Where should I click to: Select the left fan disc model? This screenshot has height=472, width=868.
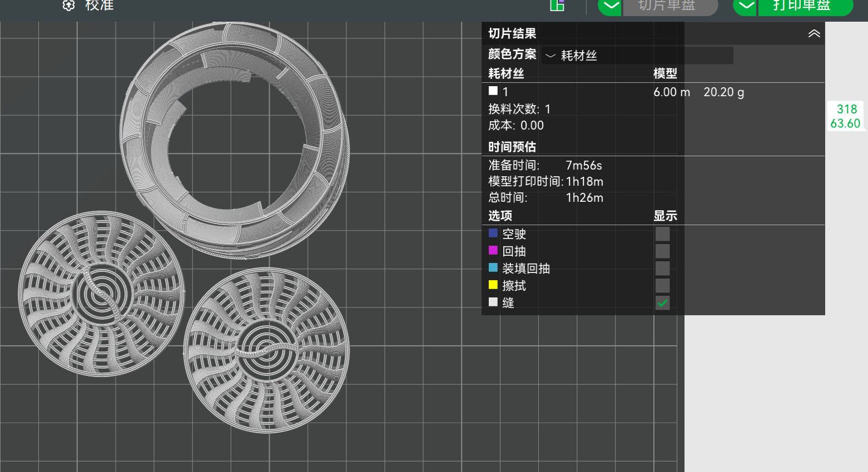(101, 294)
